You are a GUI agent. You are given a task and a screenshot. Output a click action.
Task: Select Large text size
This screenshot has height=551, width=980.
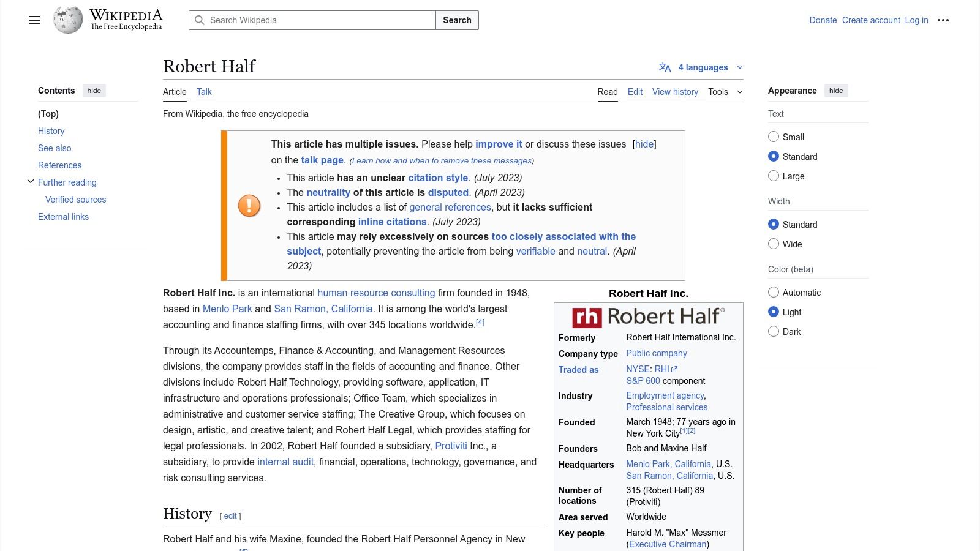point(774,176)
